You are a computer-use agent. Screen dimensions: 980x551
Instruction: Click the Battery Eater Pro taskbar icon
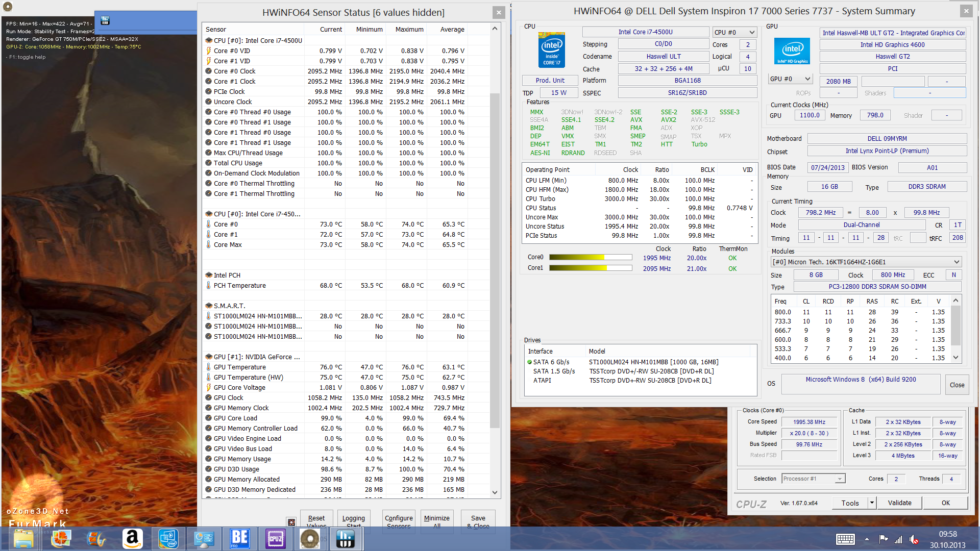coord(239,539)
